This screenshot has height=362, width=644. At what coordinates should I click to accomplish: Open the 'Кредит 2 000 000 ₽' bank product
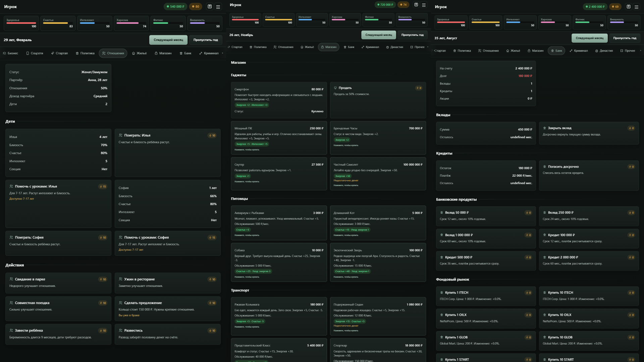[589, 260]
